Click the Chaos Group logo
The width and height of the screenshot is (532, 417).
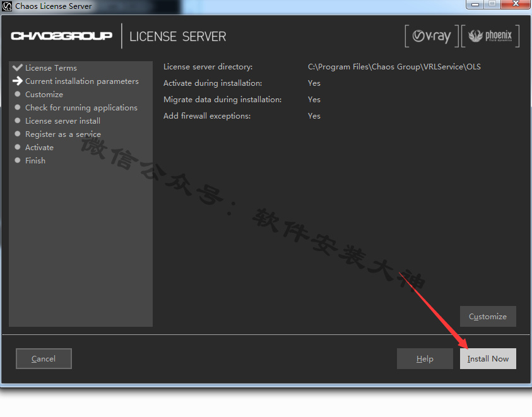coord(61,36)
